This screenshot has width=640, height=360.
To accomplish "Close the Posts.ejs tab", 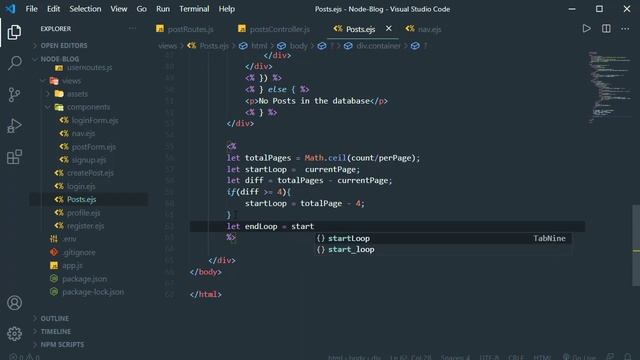I will [389, 29].
